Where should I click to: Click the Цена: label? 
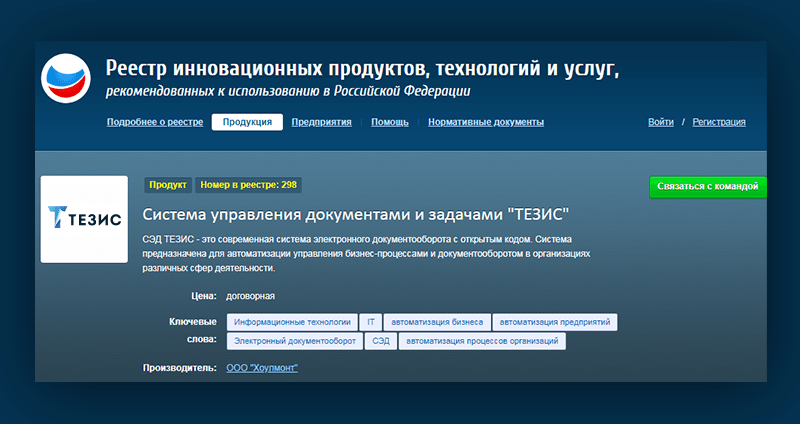pos(204,296)
